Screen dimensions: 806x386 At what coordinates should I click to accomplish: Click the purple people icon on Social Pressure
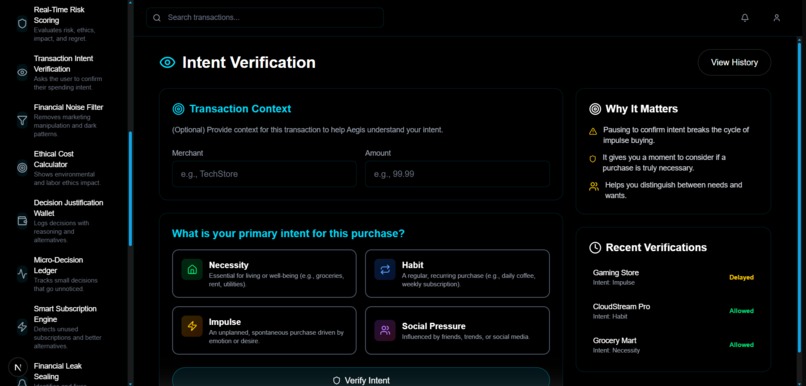[385, 330]
